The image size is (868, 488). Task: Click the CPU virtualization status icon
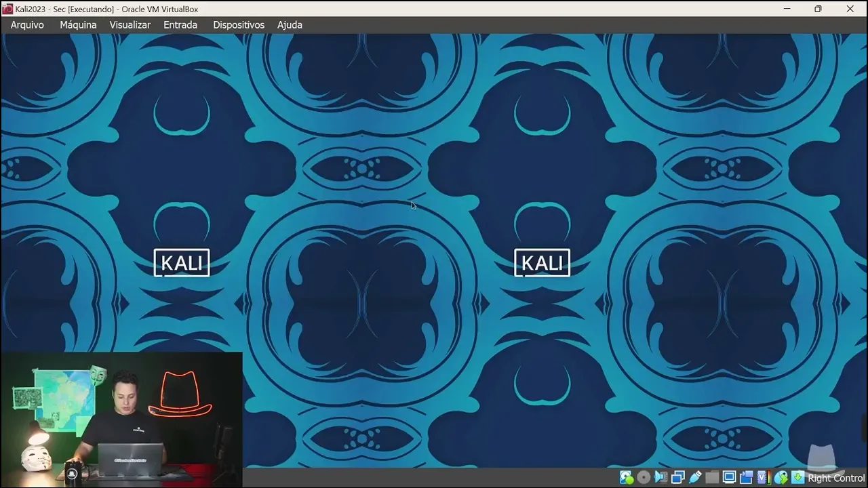pos(764,477)
